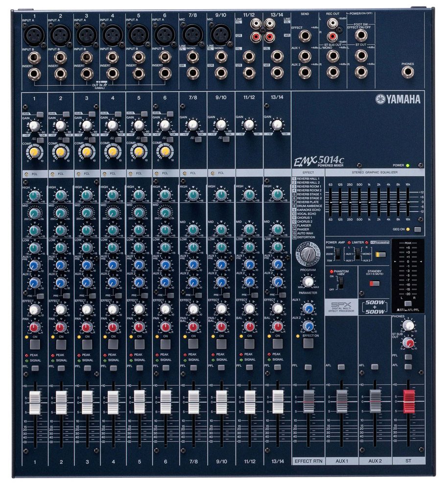
Task: Click channel 2 MID frequency knob
Action: [x=61, y=213]
